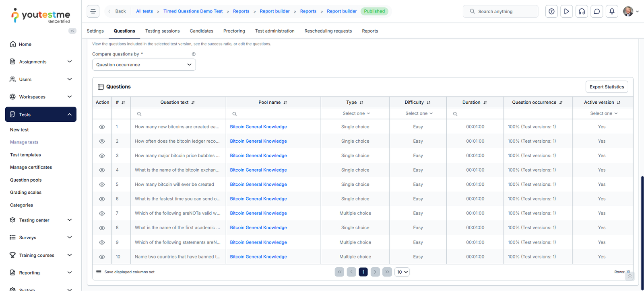Switch to the Candidates tab
The image size is (644, 291).
201,31
